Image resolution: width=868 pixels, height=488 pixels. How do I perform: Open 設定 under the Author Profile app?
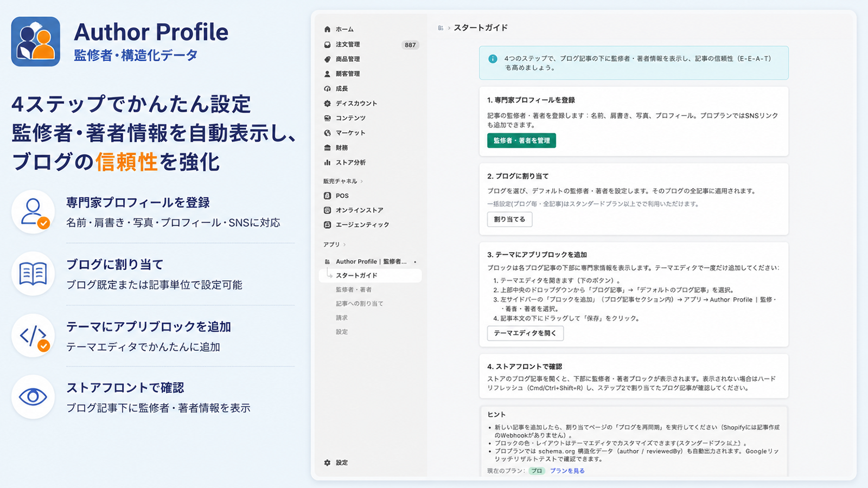(x=342, y=332)
